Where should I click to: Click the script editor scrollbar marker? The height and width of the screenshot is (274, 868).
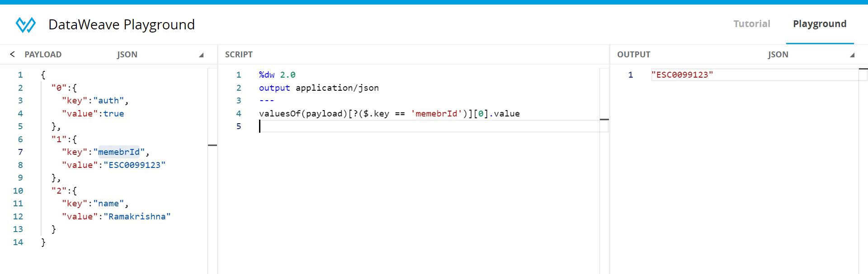tap(604, 119)
